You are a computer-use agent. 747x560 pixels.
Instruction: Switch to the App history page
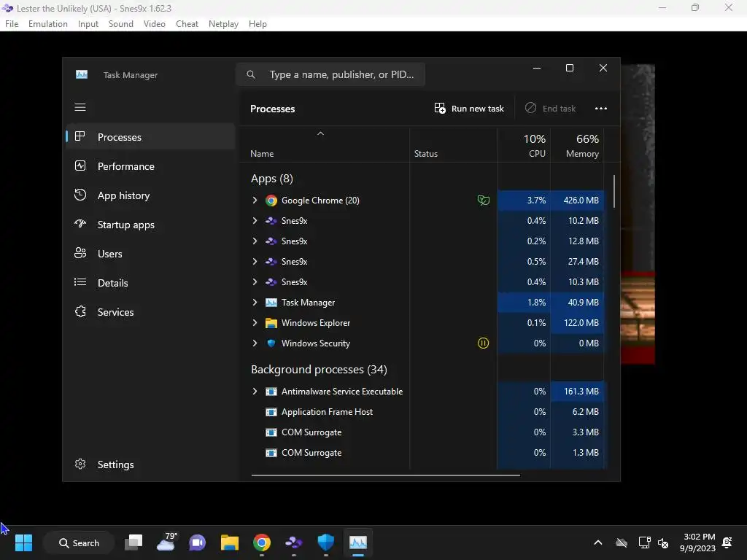tap(150, 195)
